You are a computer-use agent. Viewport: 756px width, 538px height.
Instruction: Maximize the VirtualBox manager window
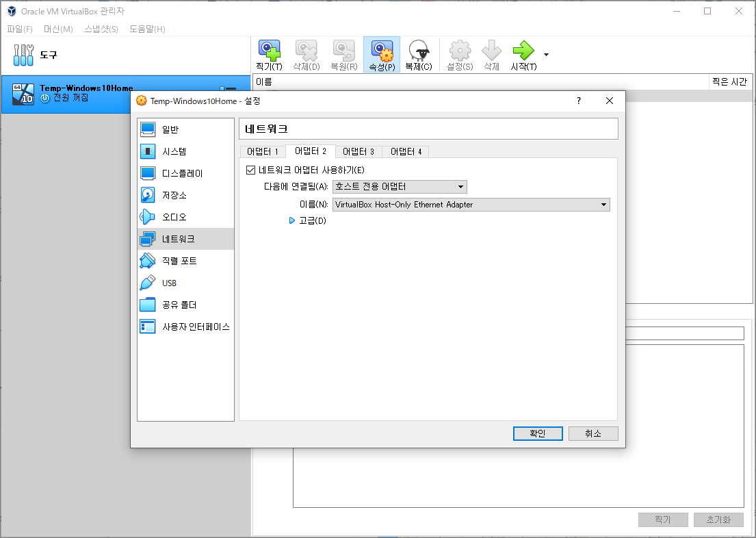(707, 11)
